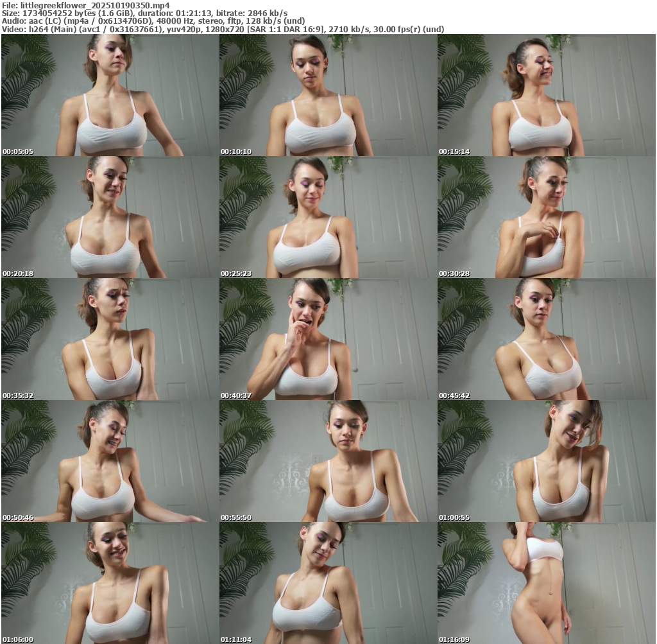Click the frame labeled 00:20:18
This screenshot has height=644, width=657.
(x=110, y=217)
